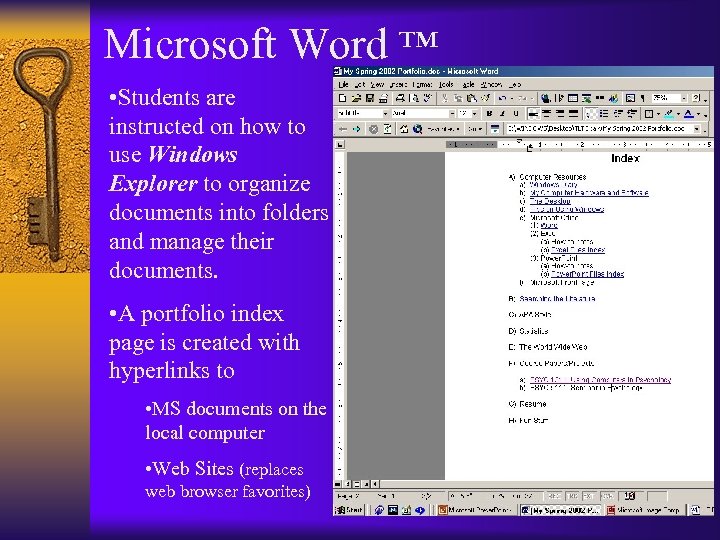Open the File menu

coord(344,84)
